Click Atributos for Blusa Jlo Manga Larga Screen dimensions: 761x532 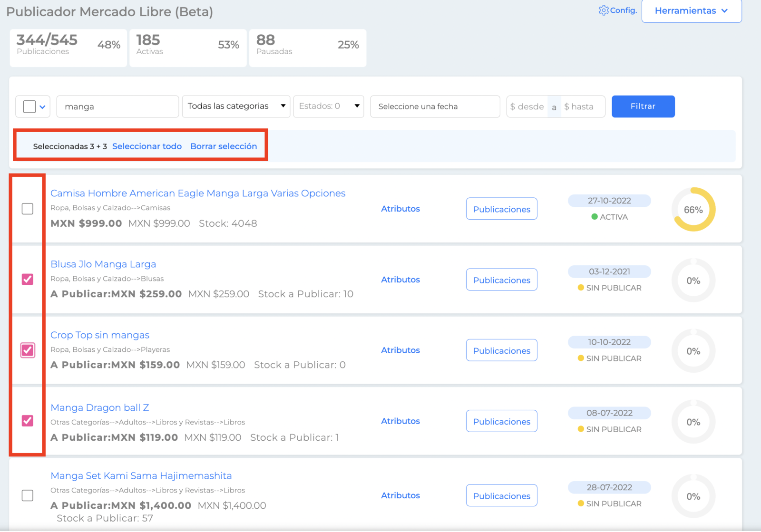click(400, 280)
